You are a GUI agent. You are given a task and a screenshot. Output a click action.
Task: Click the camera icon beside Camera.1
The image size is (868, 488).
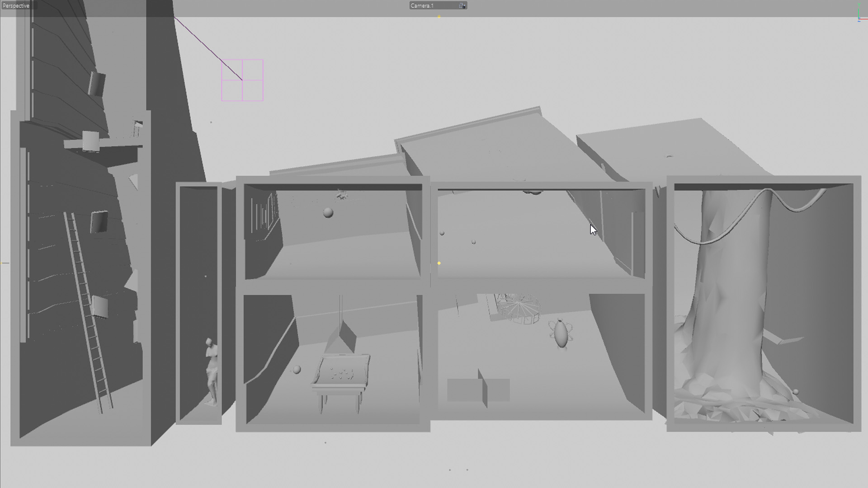[x=462, y=5]
